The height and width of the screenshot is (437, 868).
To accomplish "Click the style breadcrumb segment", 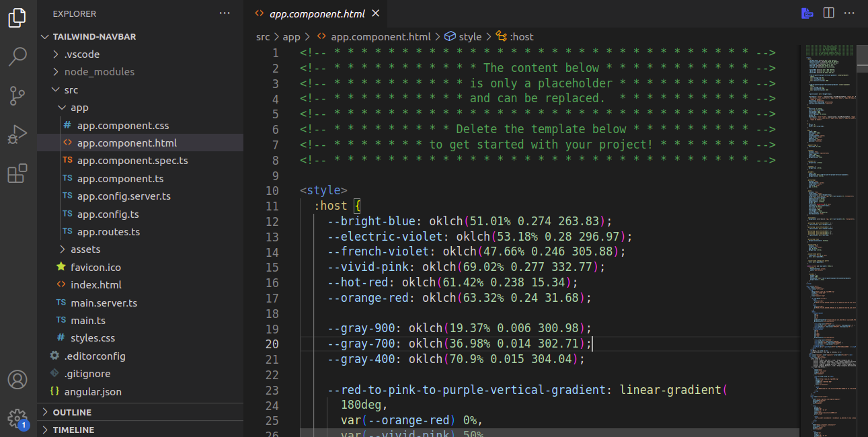I will tap(470, 37).
